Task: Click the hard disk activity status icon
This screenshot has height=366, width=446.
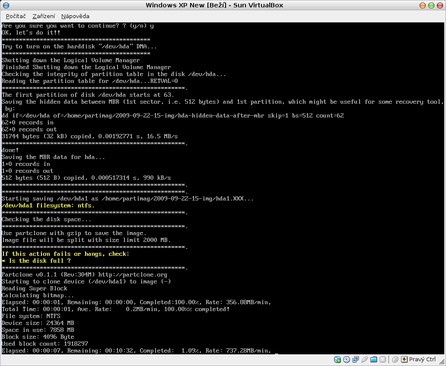Action: pos(337,359)
